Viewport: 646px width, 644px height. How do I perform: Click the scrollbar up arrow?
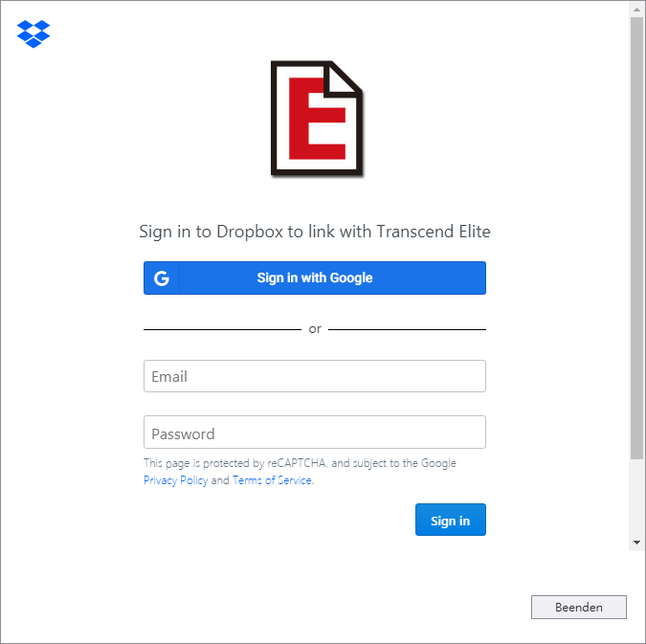tap(637, 10)
